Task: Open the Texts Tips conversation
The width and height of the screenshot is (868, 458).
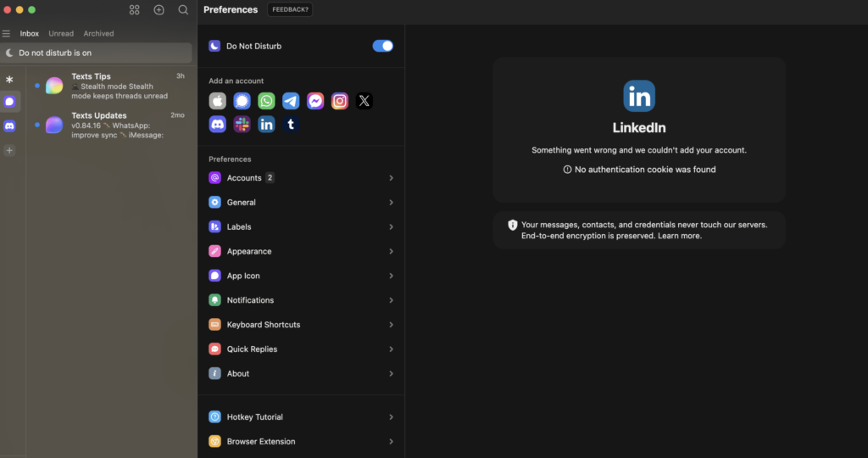Action: pyautogui.click(x=110, y=86)
